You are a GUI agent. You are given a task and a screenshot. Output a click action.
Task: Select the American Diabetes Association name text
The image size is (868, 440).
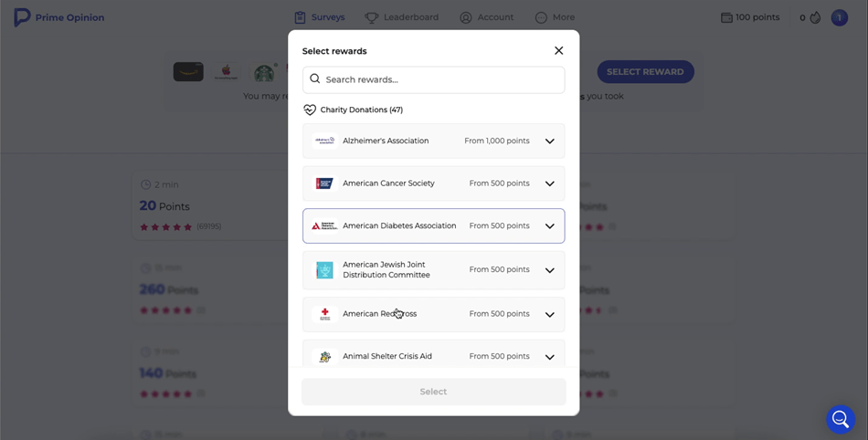click(399, 226)
